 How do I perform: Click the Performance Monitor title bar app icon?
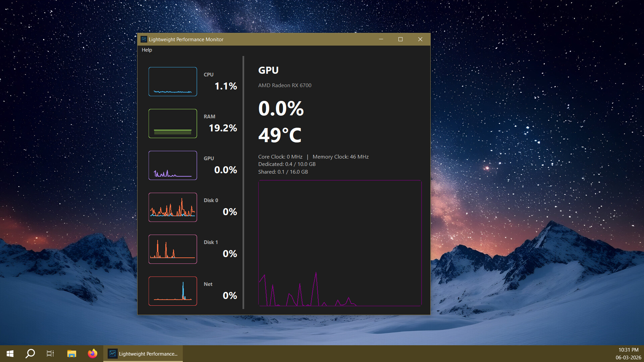pyautogui.click(x=144, y=39)
